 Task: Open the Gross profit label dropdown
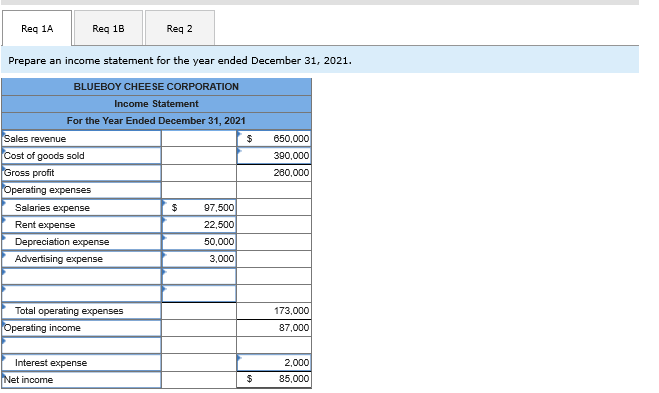(x=82, y=173)
